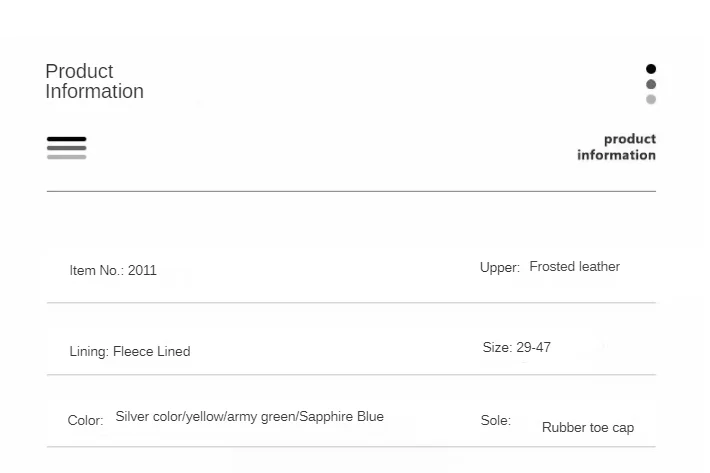Select the Item No.: 2011 text
This screenshot has width=710, height=473.
point(113,270)
